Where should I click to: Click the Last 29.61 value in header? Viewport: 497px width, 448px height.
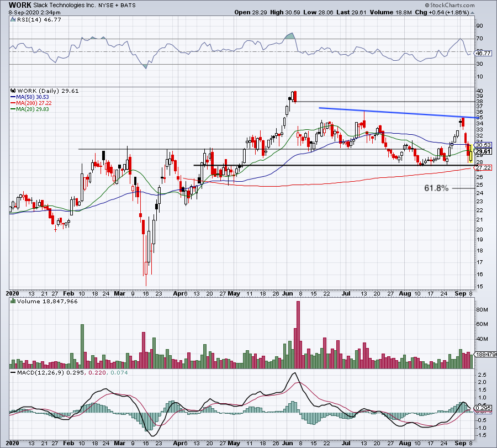point(351,12)
